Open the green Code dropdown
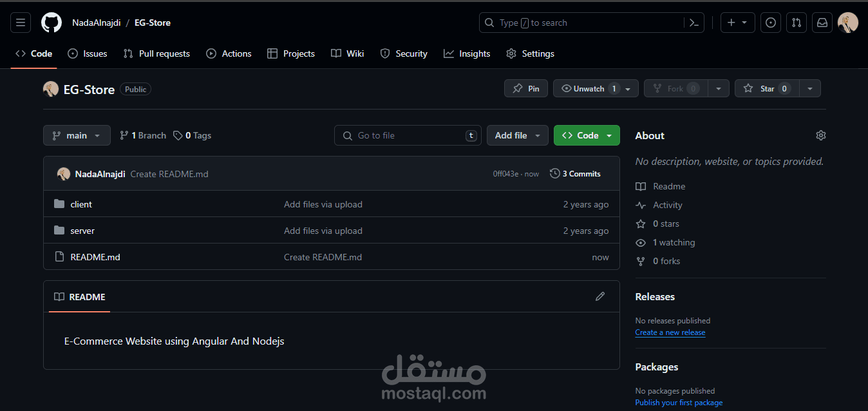868x411 pixels. [x=587, y=135]
